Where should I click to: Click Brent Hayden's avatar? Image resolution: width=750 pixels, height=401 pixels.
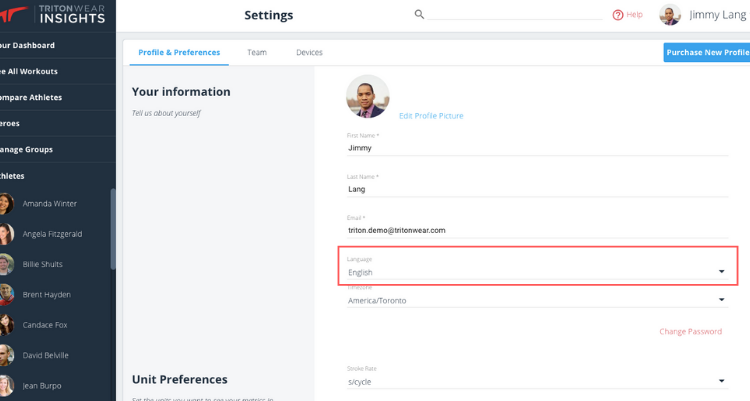[x=6, y=295]
